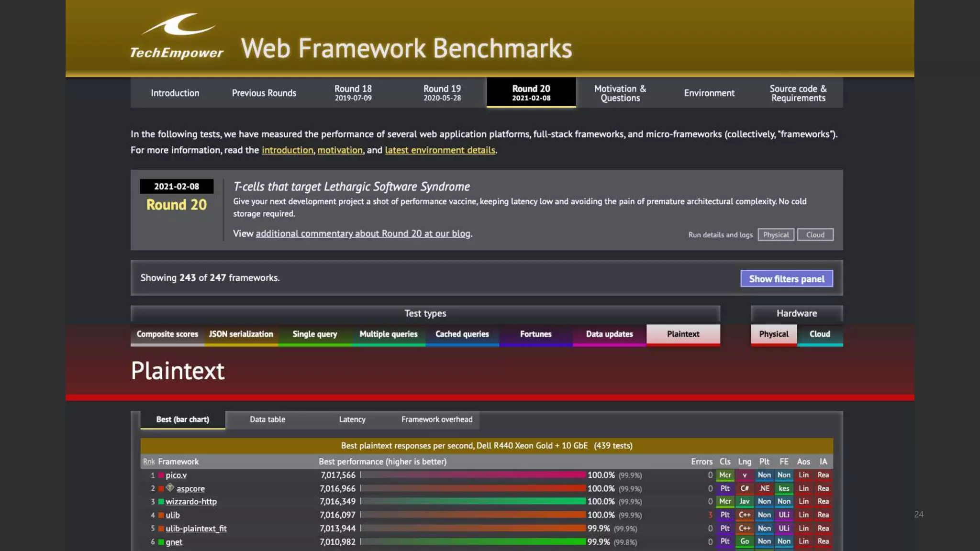This screenshot has height=551, width=980.
Task: Click the Errors column header
Action: [x=702, y=462]
